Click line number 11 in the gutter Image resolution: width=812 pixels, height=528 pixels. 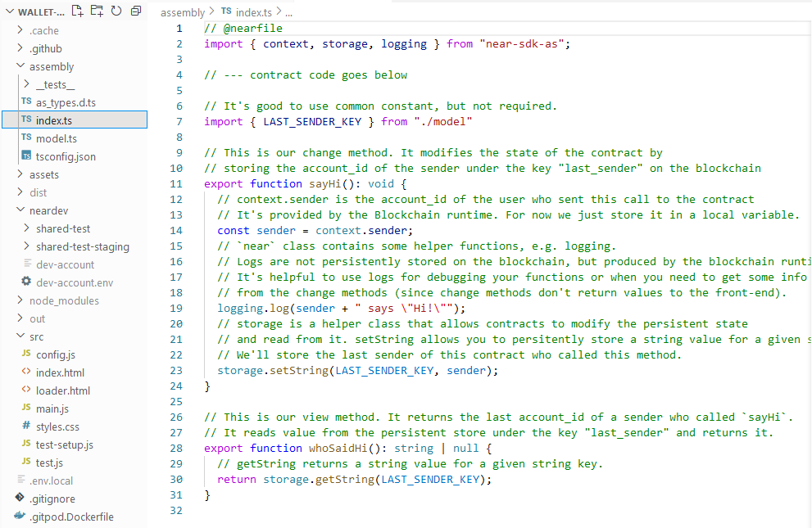tap(175, 183)
